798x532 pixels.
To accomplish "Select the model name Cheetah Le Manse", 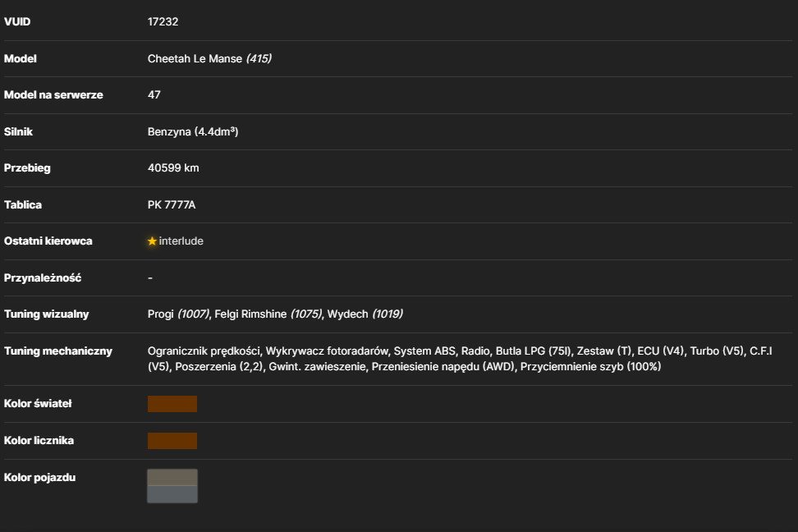I will tap(195, 58).
